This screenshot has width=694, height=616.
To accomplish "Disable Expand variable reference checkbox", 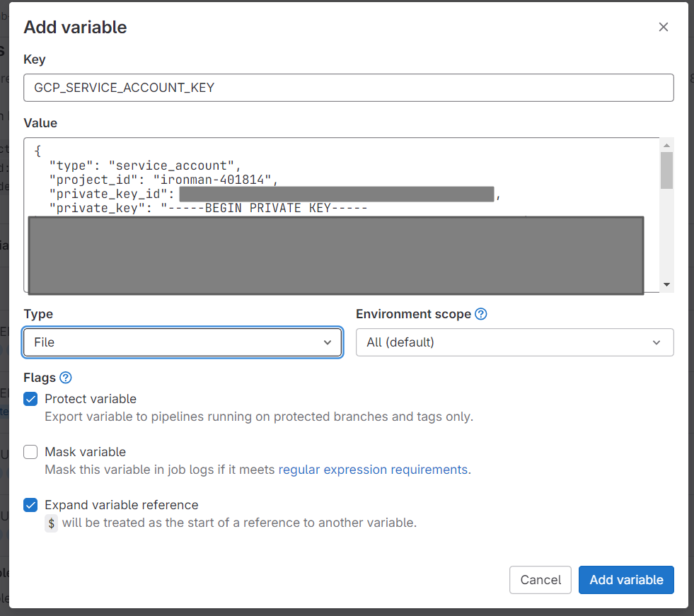I will click(x=30, y=505).
